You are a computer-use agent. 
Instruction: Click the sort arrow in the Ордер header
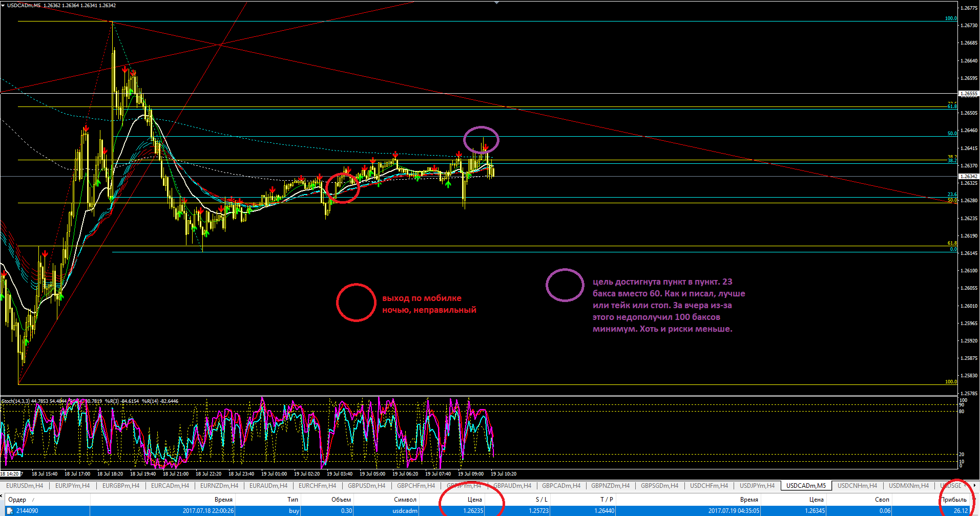(x=33, y=500)
